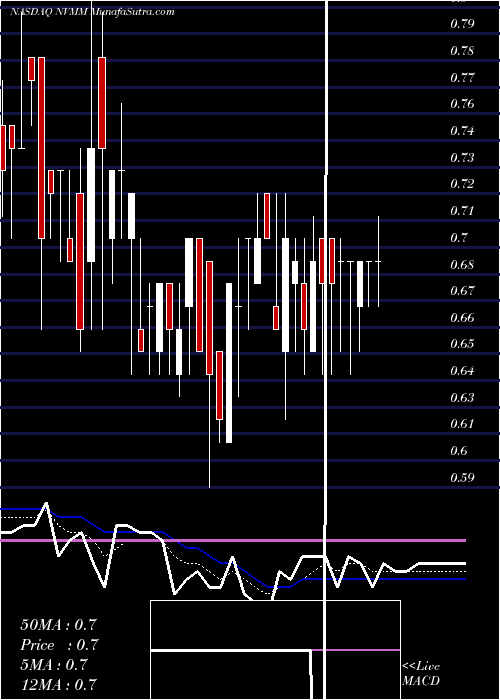
Task: Click the 0.72 price axis label
Action: [462, 183]
